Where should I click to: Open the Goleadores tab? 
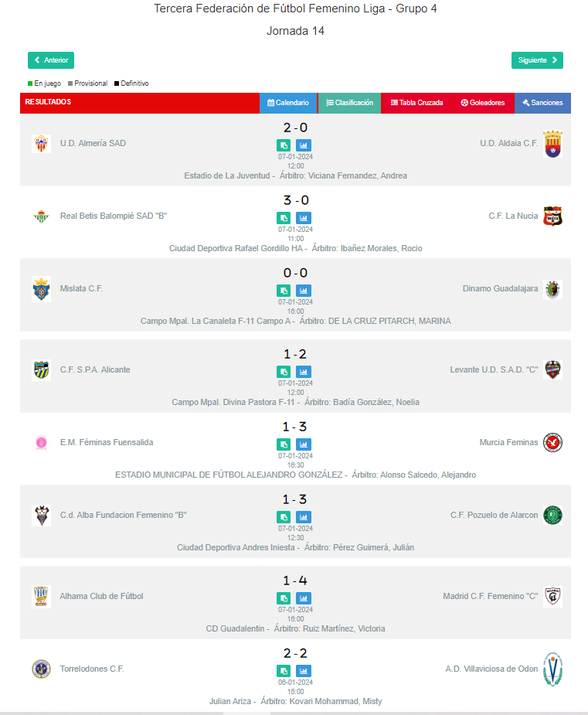click(x=483, y=103)
